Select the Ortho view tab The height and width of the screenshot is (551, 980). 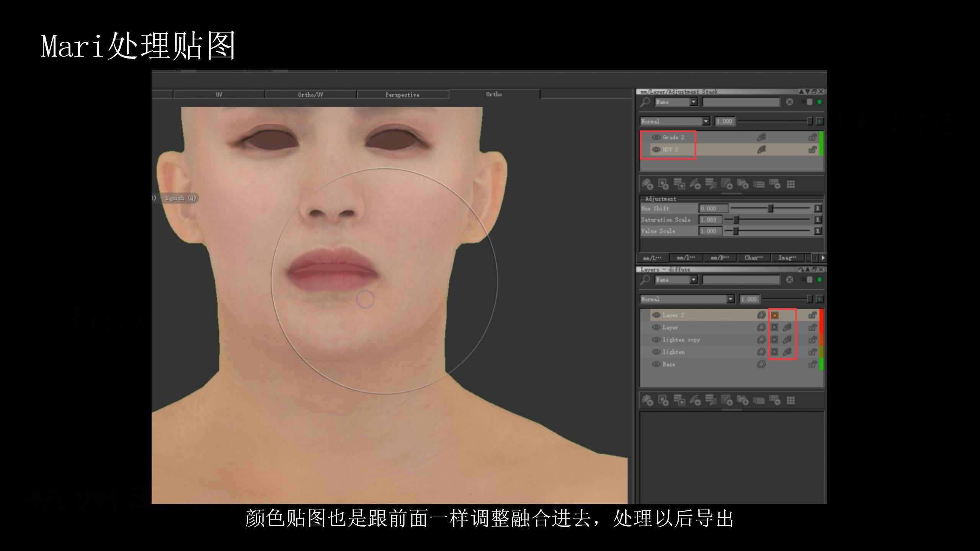(494, 94)
